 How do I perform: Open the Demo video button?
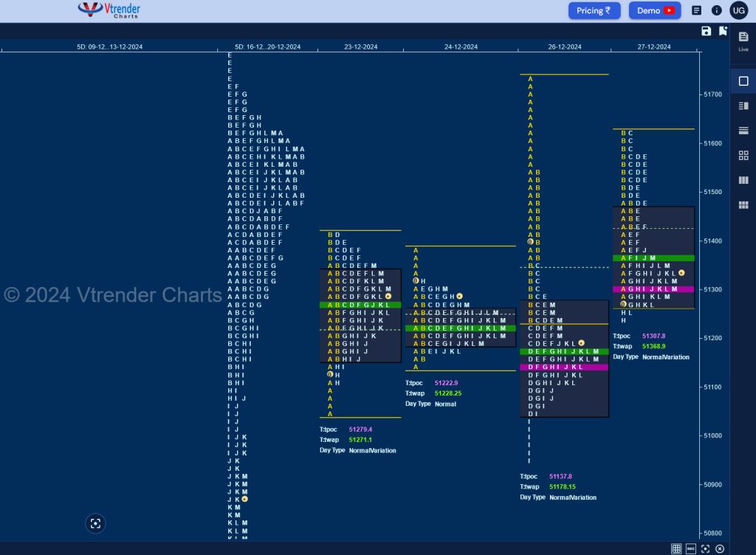tap(655, 10)
